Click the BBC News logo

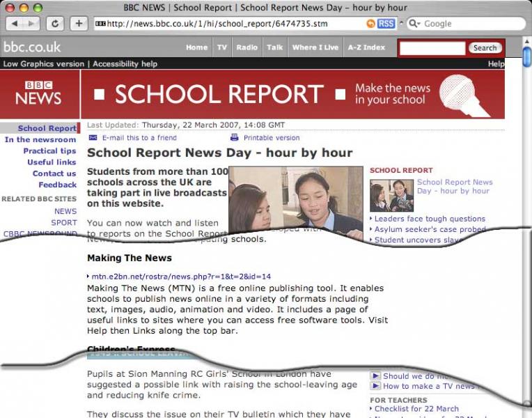tap(38, 93)
